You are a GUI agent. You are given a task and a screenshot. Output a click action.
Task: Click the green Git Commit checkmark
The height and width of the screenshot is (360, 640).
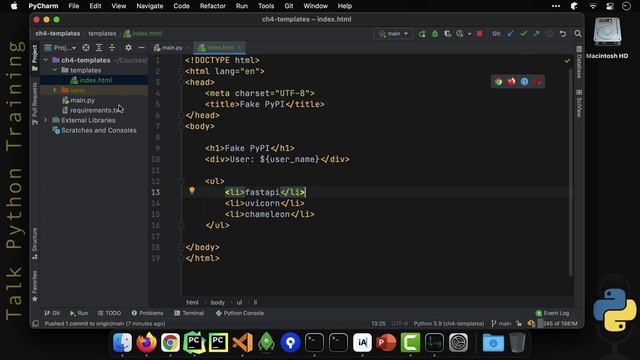(x=523, y=34)
